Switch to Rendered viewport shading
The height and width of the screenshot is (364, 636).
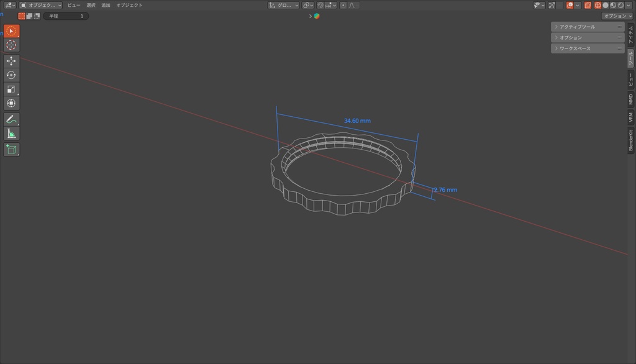point(620,5)
